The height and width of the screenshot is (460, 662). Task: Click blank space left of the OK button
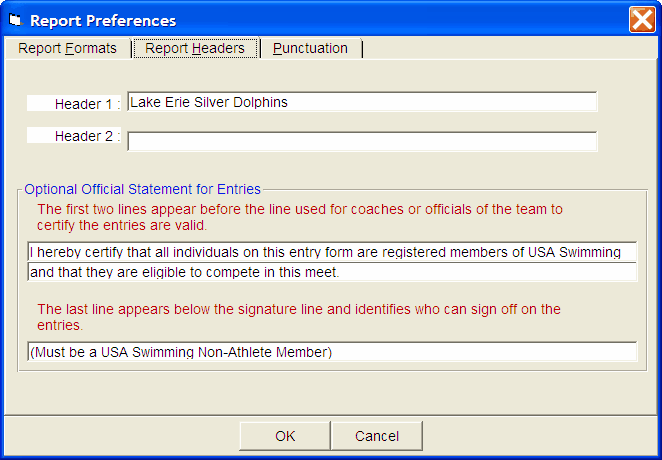click(x=120, y=436)
